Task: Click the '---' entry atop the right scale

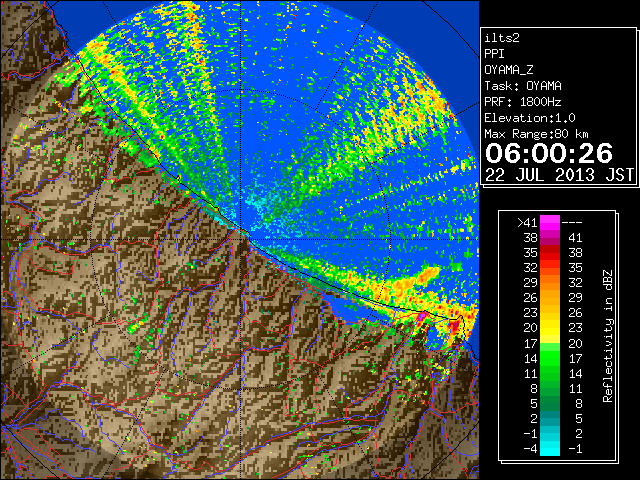Action: (572, 222)
